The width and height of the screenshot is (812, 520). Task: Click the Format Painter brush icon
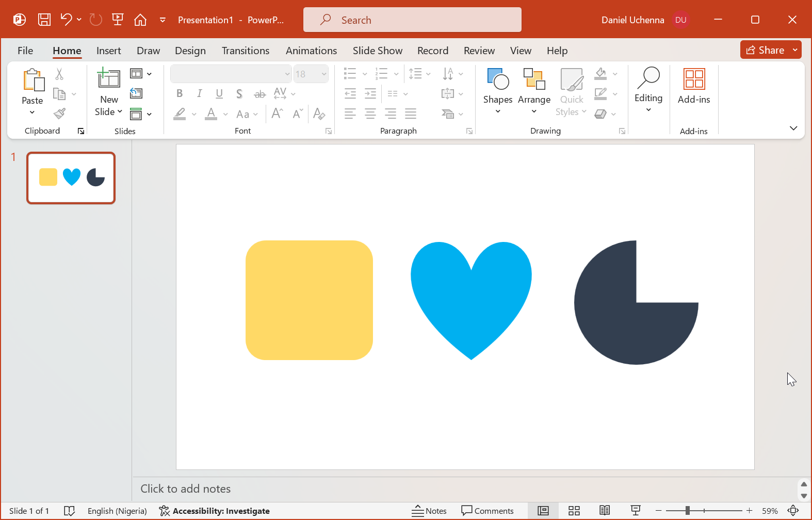[60, 113]
